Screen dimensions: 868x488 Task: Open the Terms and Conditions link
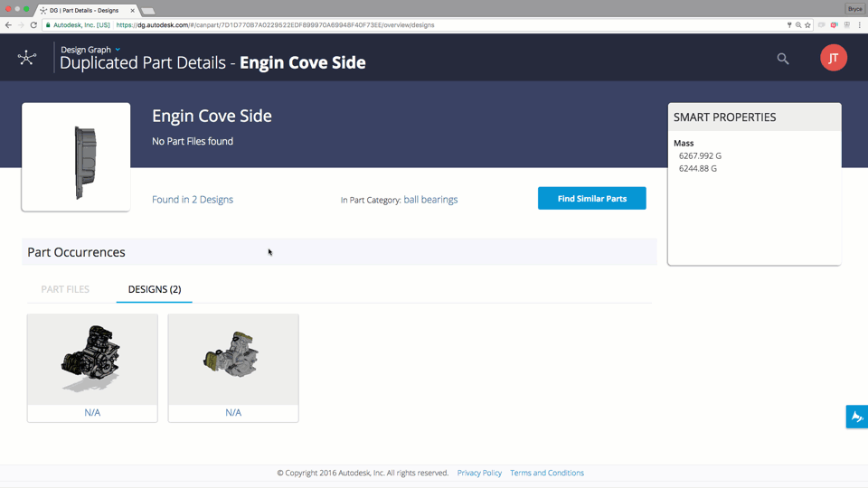[x=547, y=473]
